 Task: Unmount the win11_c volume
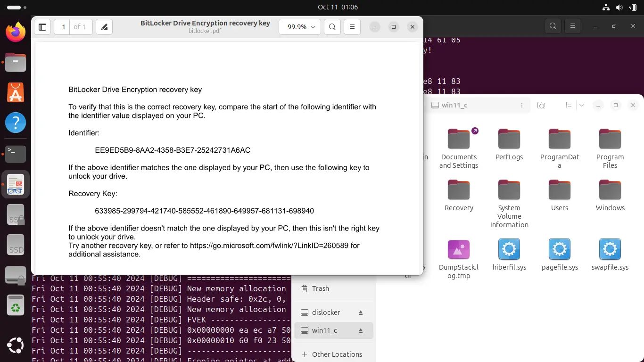click(361, 330)
